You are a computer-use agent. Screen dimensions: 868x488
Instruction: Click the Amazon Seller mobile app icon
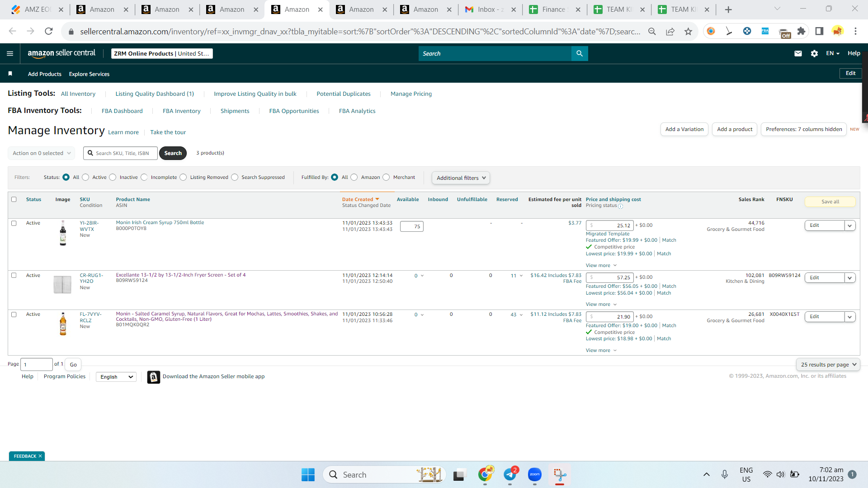(154, 377)
